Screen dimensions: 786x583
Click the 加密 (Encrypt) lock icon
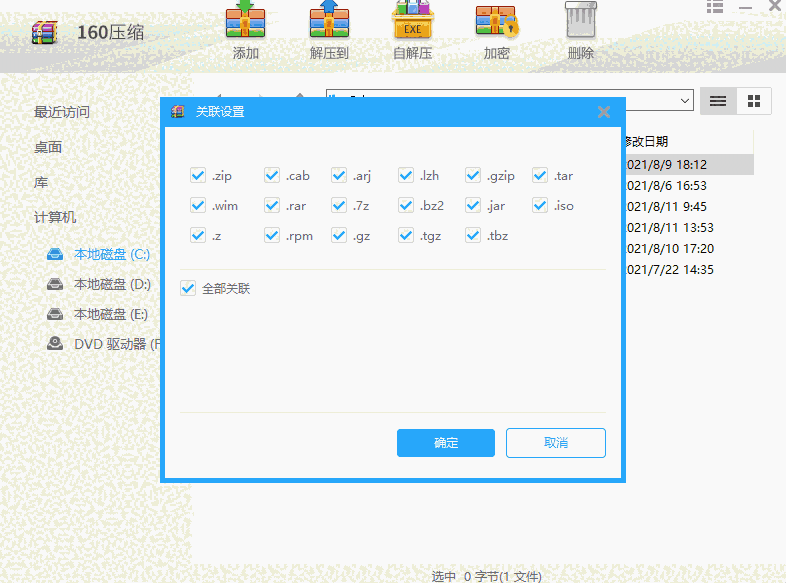pyautogui.click(x=496, y=22)
